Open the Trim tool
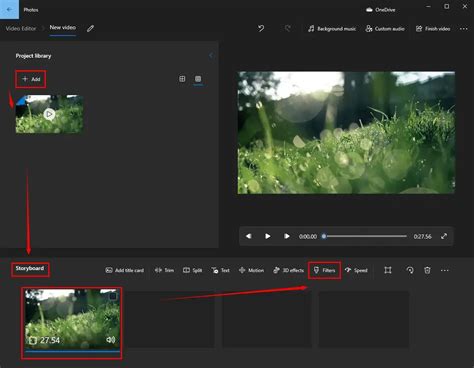 coord(164,270)
